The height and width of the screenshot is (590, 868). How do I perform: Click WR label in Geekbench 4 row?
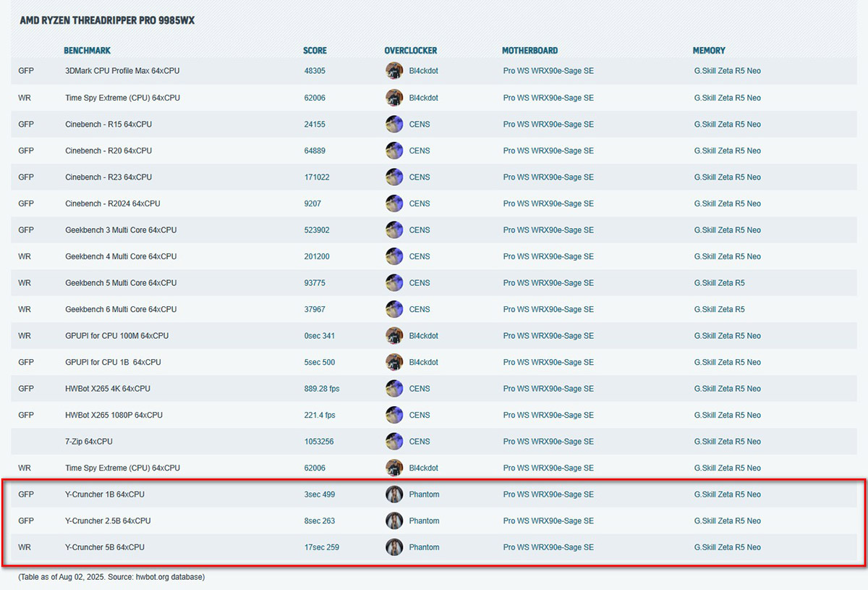click(25, 256)
